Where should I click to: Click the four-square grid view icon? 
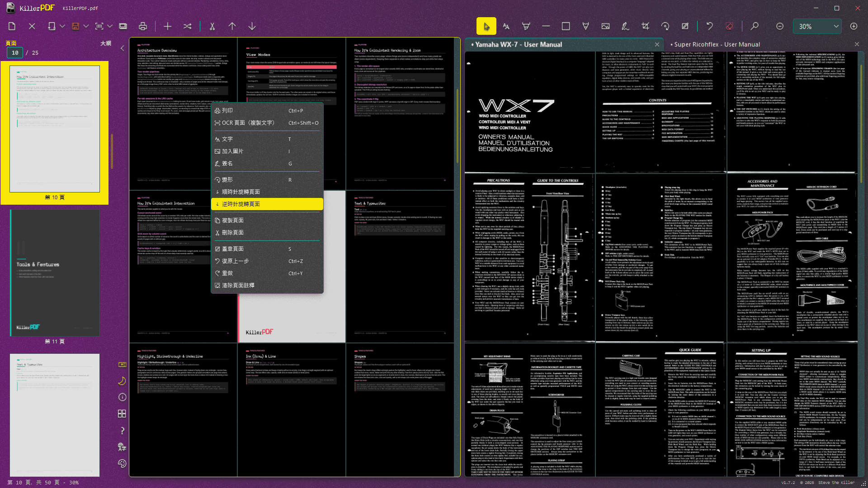[x=122, y=414]
